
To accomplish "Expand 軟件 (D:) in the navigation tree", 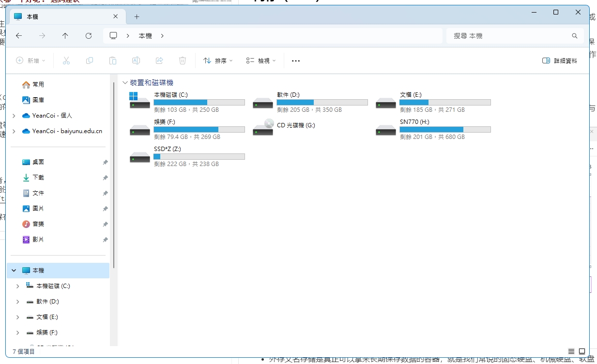I will (18, 302).
